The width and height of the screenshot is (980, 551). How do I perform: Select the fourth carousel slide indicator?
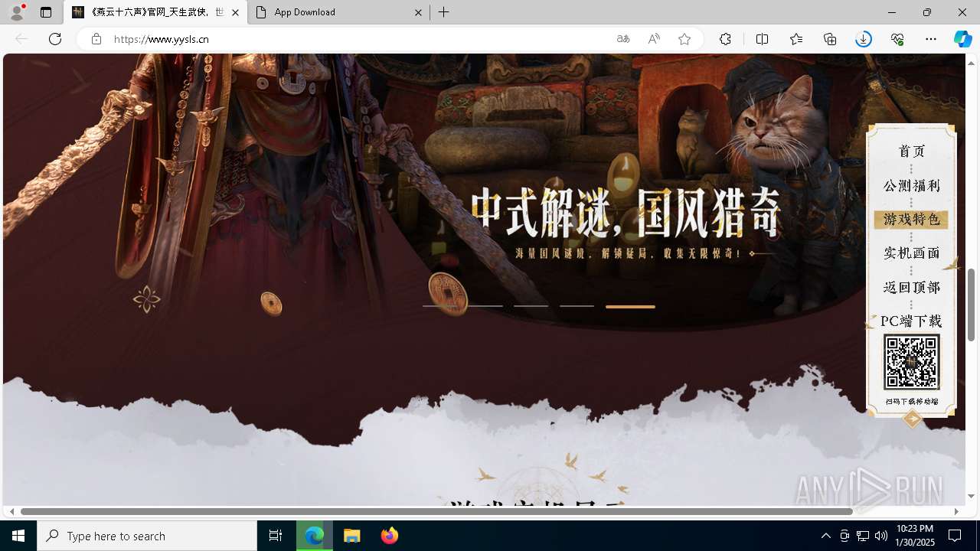(x=577, y=306)
